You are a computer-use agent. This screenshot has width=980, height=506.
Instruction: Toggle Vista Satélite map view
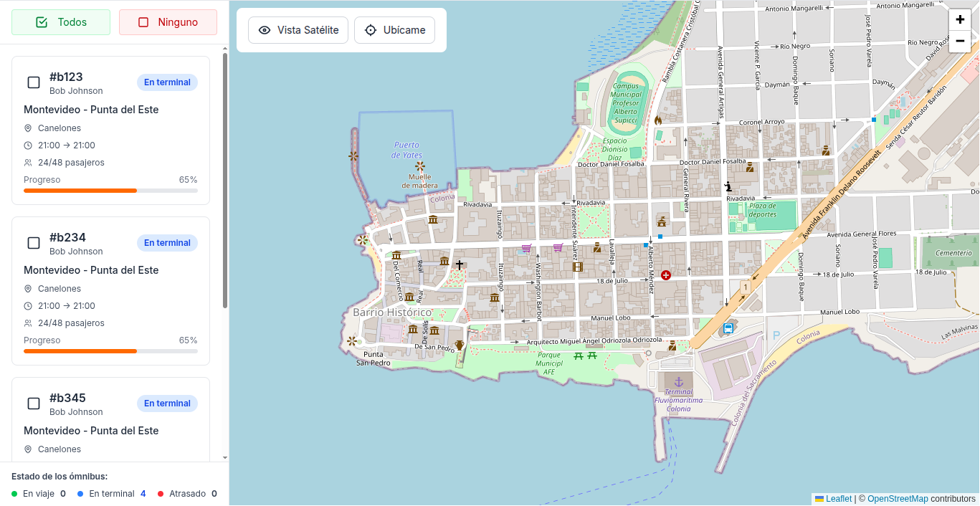[298, 30]
